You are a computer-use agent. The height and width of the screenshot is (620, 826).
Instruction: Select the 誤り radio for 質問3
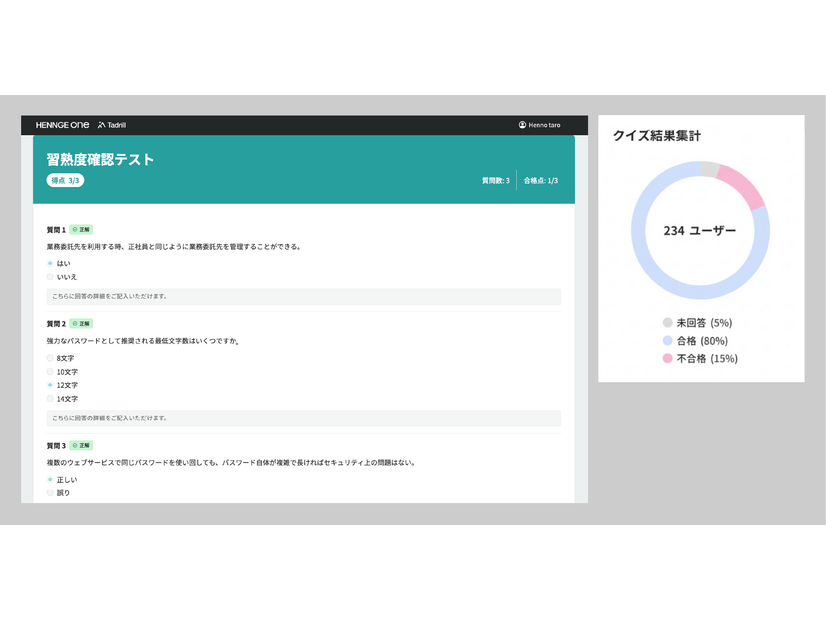[48, 493]
